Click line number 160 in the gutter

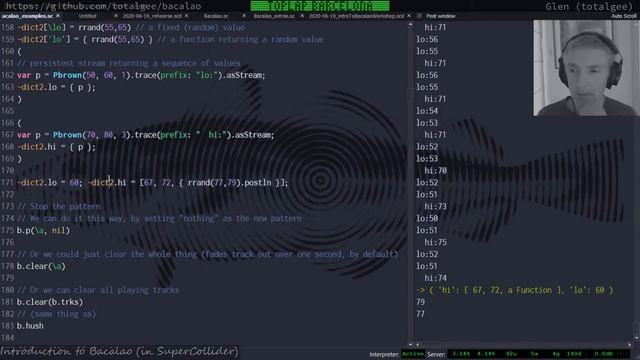pos(7,51)
